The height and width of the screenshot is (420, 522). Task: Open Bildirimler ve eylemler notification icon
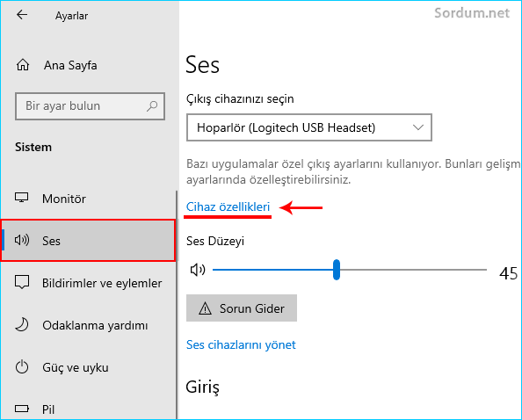22,283
